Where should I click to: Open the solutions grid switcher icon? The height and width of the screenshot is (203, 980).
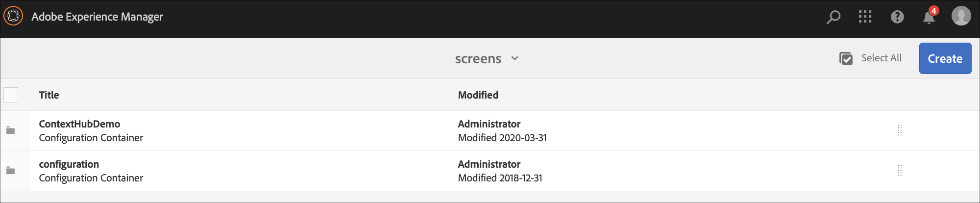(x=865, y=17)
